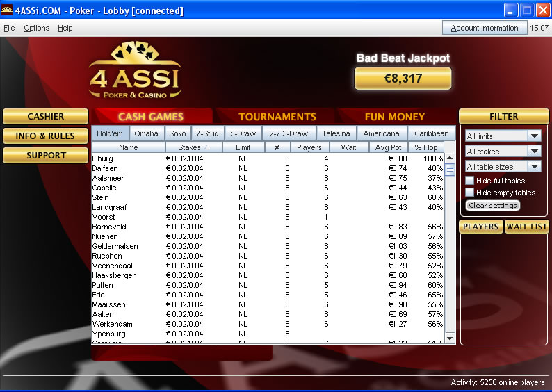This screenshot has width=552, height=392.
Task: Click the table list scrollbar thumb
Action: pos(450,170)
